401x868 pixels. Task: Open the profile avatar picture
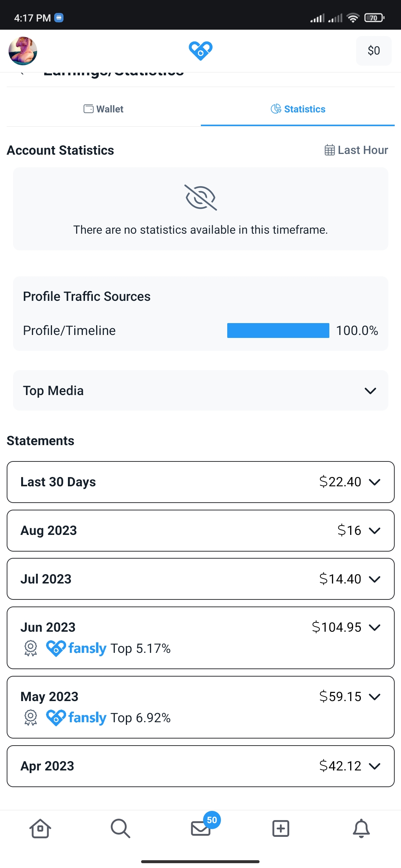pyautogui.click(x=23, y=51)
